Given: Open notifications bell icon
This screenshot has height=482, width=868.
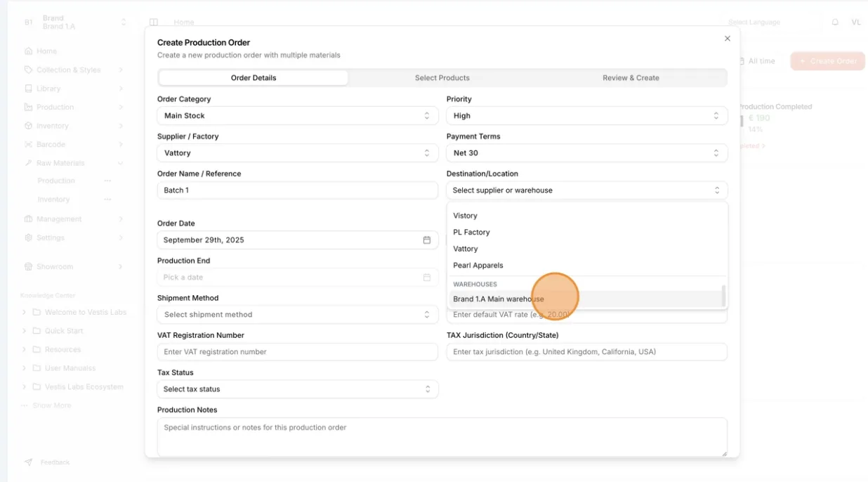Looking at the screenshot, I should click(x=835, y=22).
